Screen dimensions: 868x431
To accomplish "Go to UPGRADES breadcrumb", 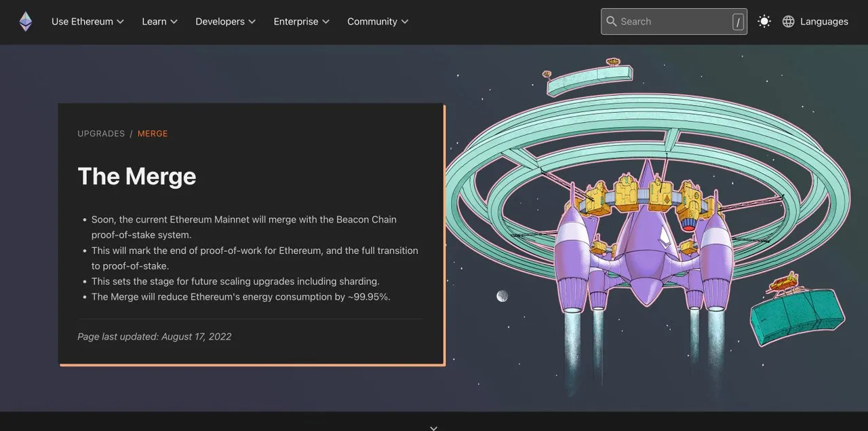I will click(101, 134).
